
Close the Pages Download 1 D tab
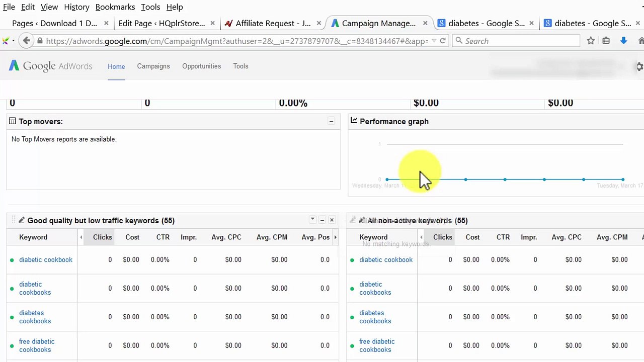coord(106,23)
